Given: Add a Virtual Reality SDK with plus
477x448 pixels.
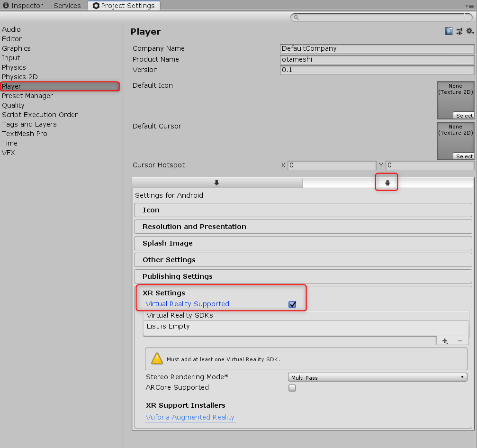Looking at the screenshot, I should [445, 341].
